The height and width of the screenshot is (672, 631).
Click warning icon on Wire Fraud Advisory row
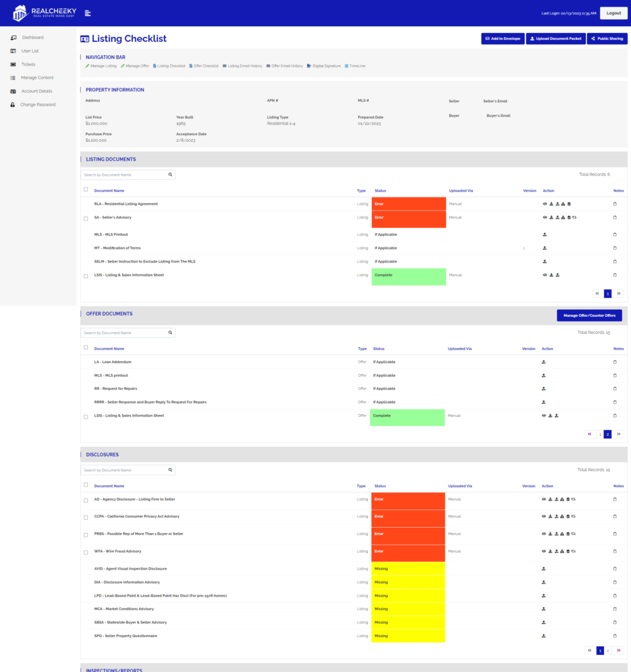click(x=563, y=551)
